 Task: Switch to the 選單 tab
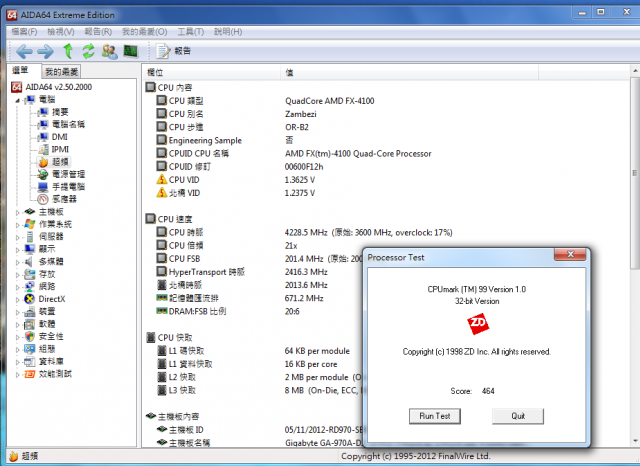coord(20,71)
